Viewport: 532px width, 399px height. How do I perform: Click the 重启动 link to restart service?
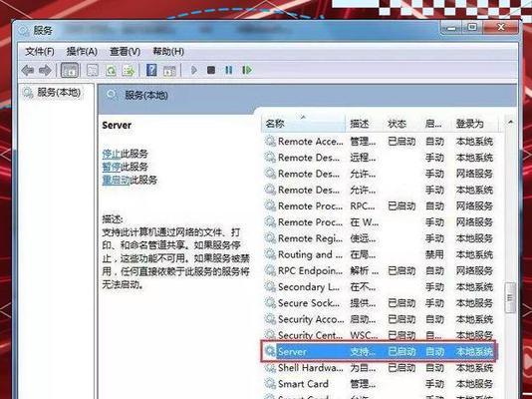click(116, 180)
